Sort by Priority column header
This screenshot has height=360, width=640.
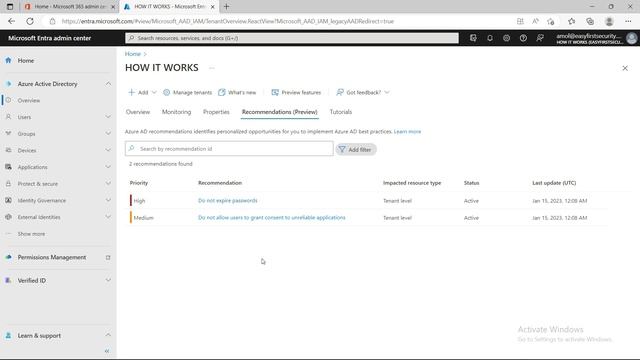tap(139, 183)
